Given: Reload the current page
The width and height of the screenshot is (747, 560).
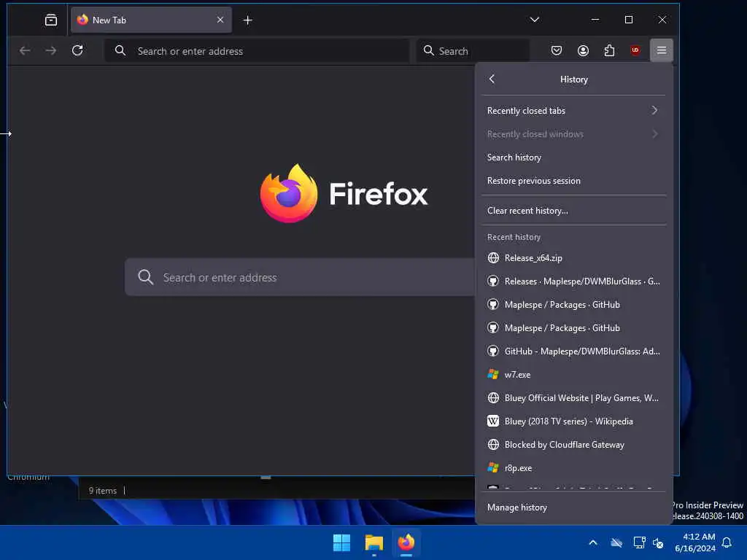Looking at the screenshot, I should click(x=77, y=50).
